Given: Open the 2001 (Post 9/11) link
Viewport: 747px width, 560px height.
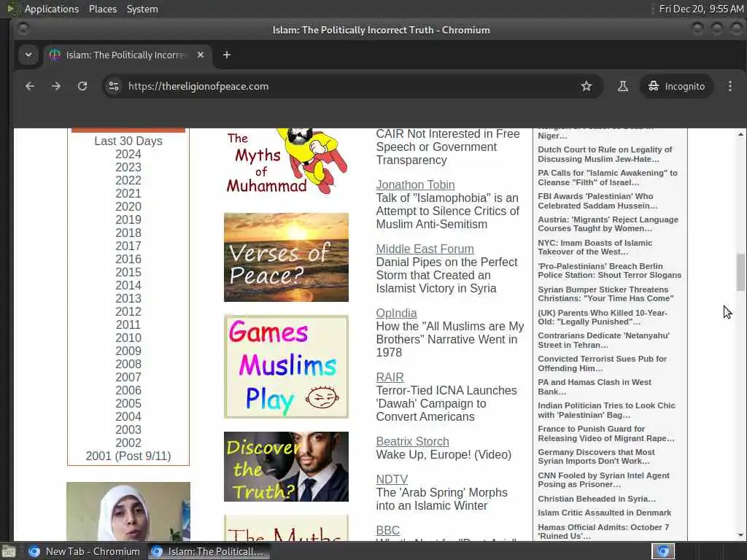Looking at the screenshot, I should (x=128, y=456).
